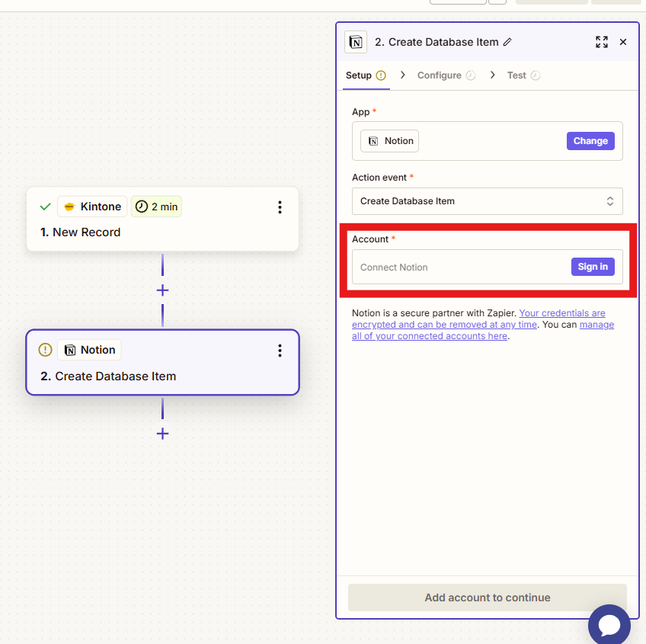This screenshot has width=646, height=644.
Task: Open the Action event dropdown
Action: click(x=487, y=201)
